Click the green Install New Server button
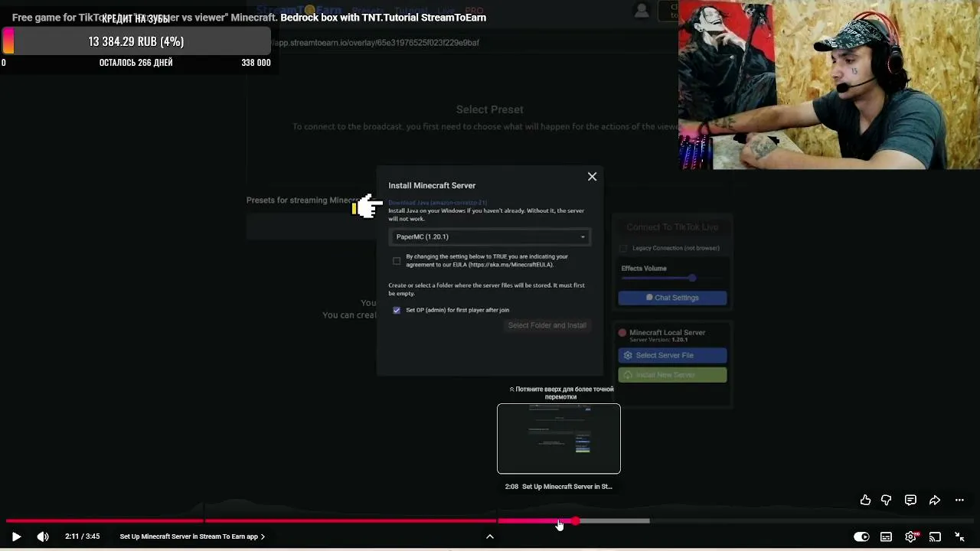Image resolution: width=980 pixels, height=551 pixels. (x=672, y=375)
